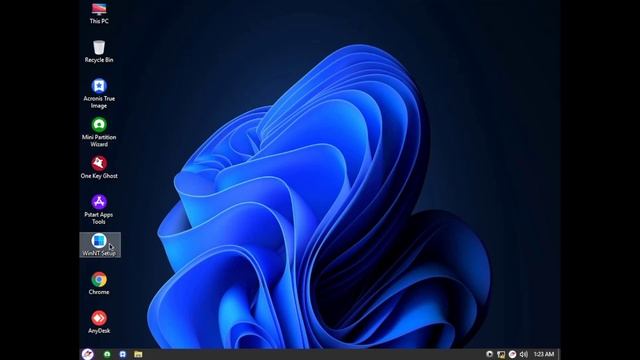Open the Recycle Bin
This screenshot has width=640, height=360.
tap(99, 51)
